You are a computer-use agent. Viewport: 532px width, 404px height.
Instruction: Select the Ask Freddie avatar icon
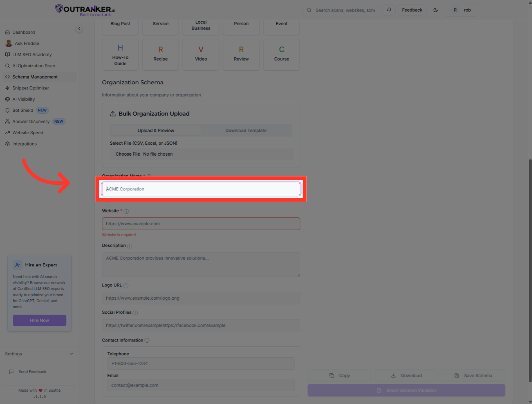[9, 43]
